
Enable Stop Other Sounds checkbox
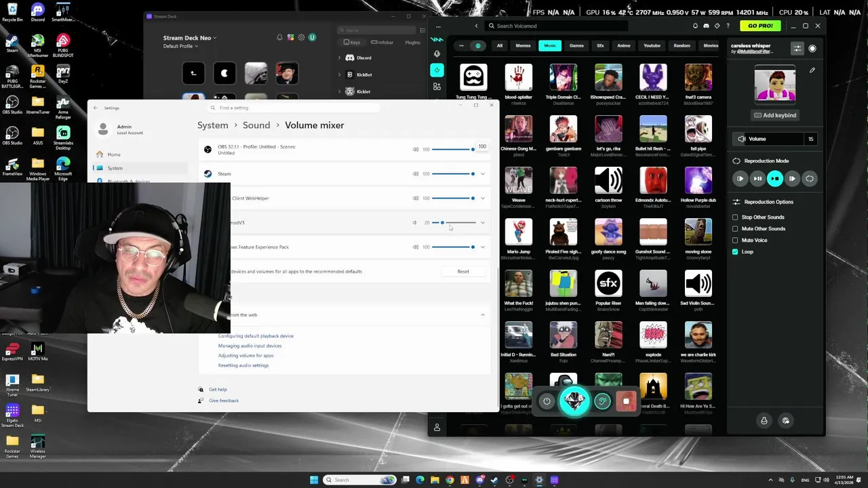click(x=735, y=217)
